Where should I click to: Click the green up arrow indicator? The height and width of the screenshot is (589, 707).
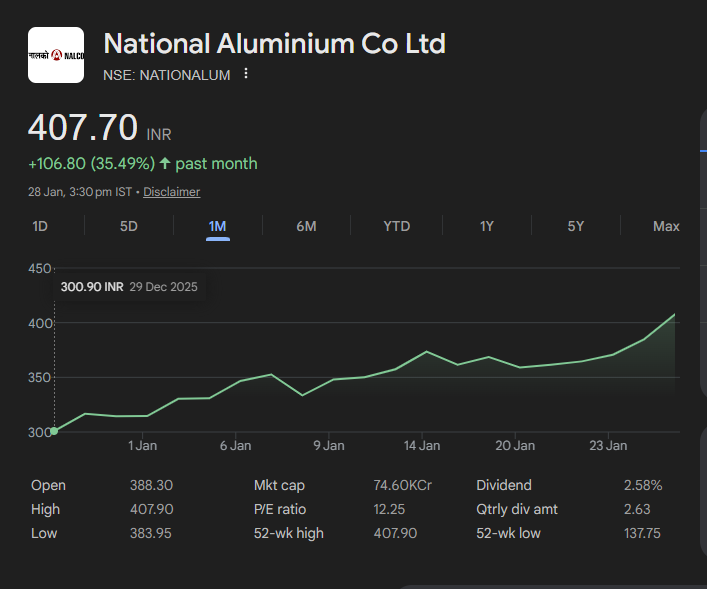(x=164, y=164)
